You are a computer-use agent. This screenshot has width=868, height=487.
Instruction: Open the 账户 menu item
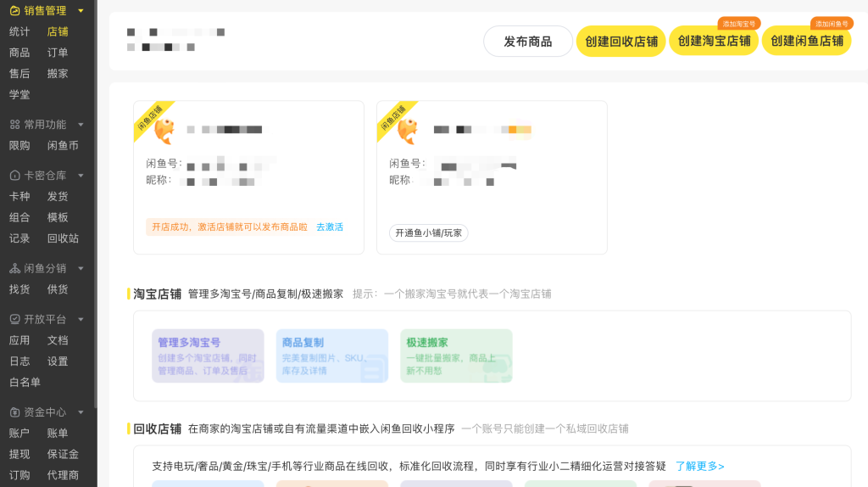coord(19,434)
